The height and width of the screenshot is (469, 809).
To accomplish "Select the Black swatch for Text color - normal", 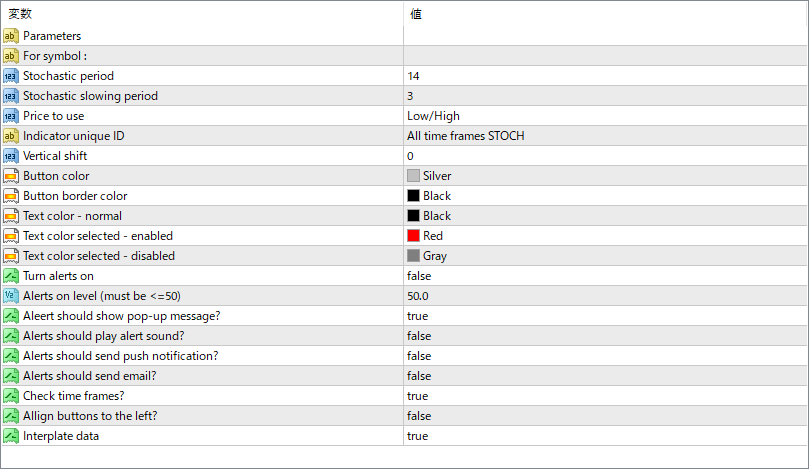I will (413, 216).
